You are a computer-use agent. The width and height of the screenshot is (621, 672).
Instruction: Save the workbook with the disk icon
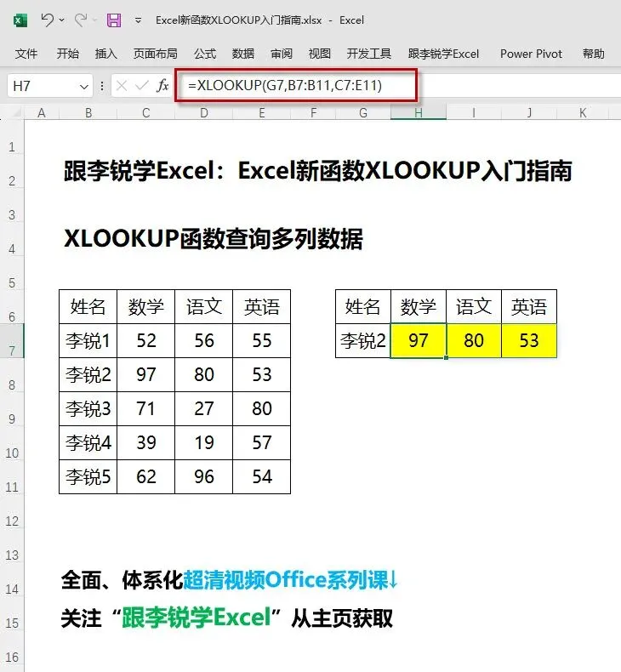114,20
